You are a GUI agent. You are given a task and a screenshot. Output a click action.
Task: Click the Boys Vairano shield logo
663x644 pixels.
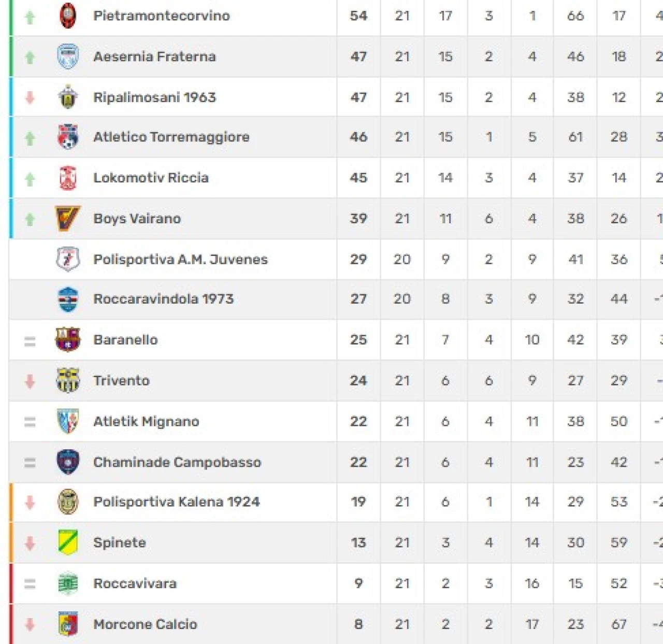coord(68,219)
